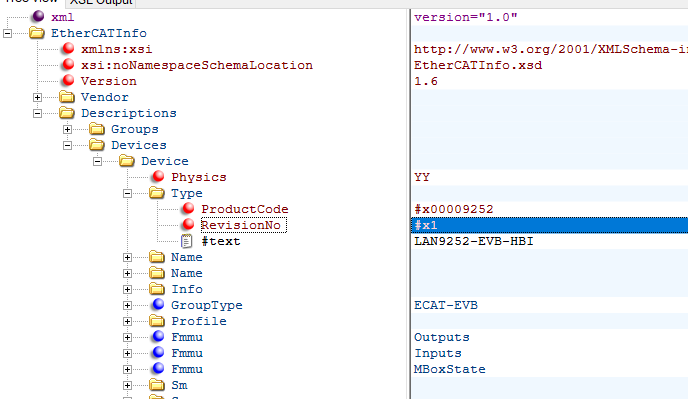Viewport: 688px width, 399px height.
Task: Click the Outputs value
Action: [x=442, y=337]
